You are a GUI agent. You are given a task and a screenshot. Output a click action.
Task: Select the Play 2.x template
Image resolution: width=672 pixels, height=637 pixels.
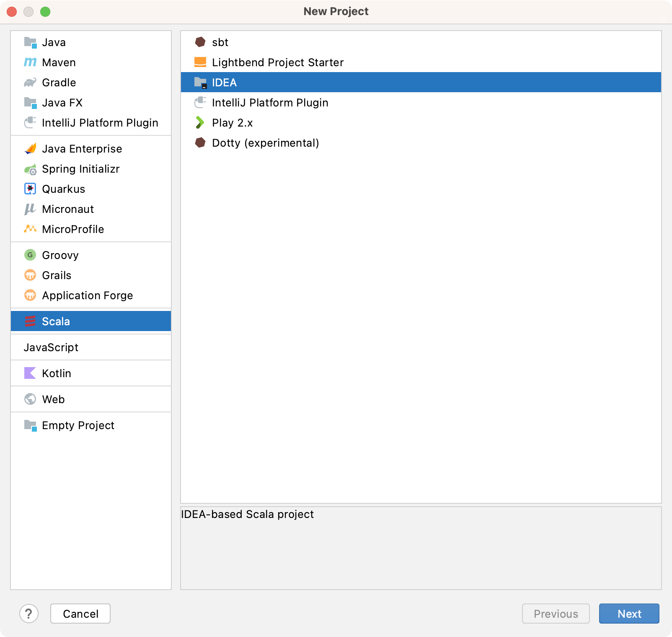[421, 123]
